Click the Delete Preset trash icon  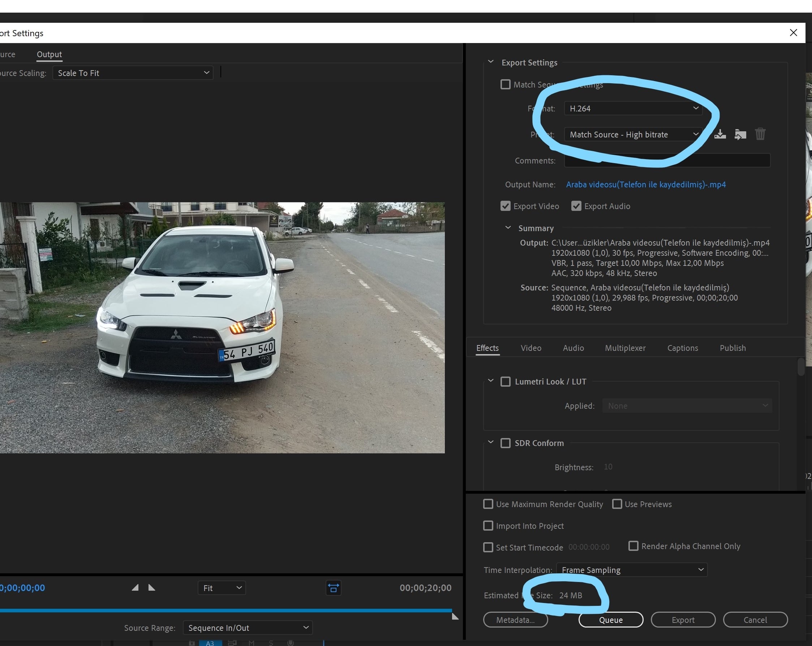pos(760,134)
